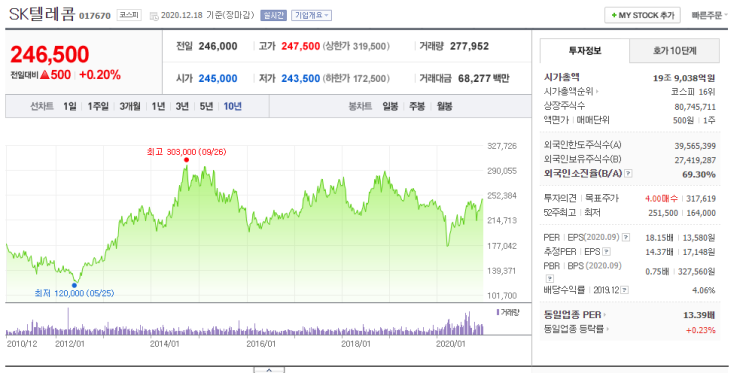Screen dimensions: 743x373
Task: Click 시가총액 value 19조 9,038억원
Action: click(684, 78)
